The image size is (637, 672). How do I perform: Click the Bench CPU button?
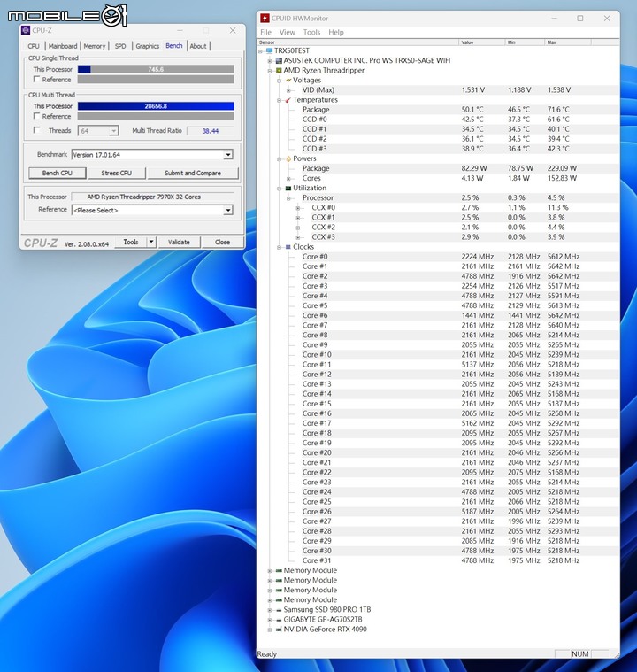pos(57,174)
